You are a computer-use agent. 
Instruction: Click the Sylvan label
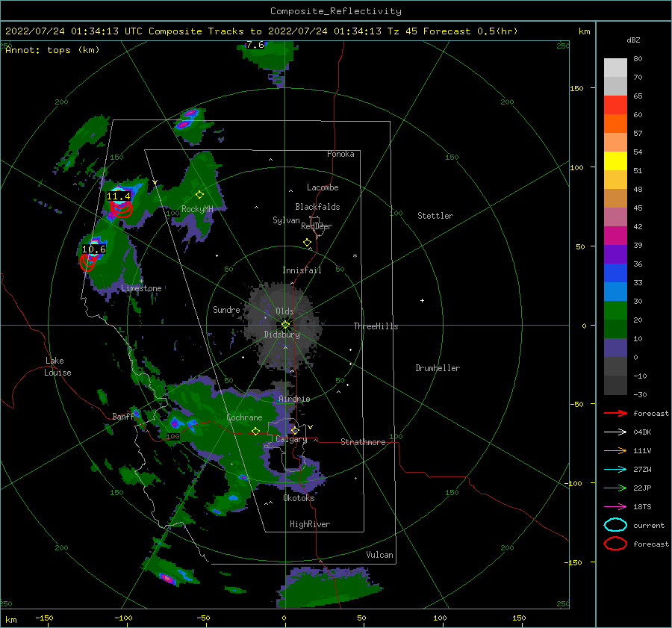286,220
